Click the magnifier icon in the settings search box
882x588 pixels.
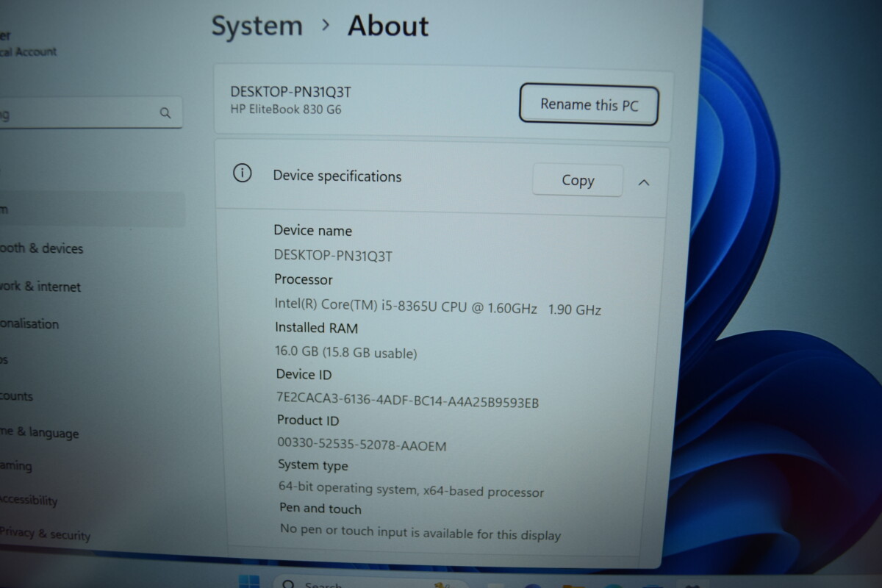coord(165,113)
